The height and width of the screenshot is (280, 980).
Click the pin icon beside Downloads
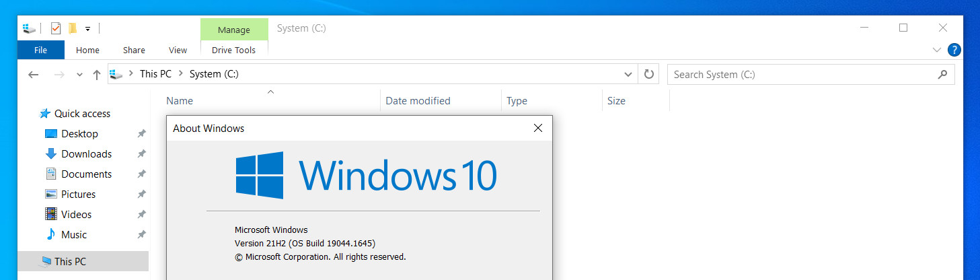click(x=141, y=154)
